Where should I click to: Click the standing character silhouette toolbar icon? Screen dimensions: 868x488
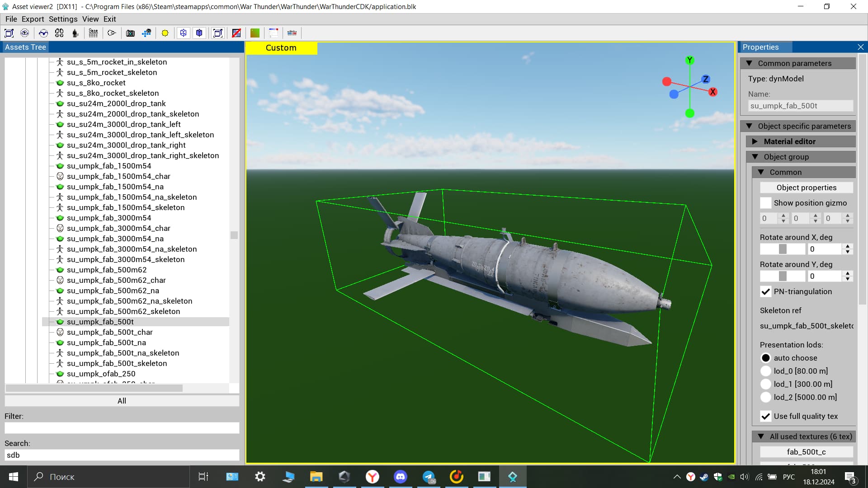coord(75,33)
